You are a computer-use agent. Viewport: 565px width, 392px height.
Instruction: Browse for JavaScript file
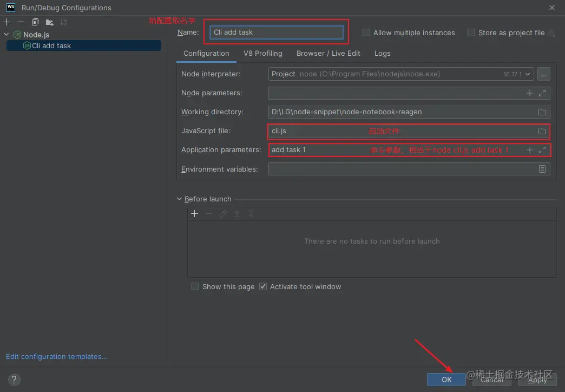542,131
